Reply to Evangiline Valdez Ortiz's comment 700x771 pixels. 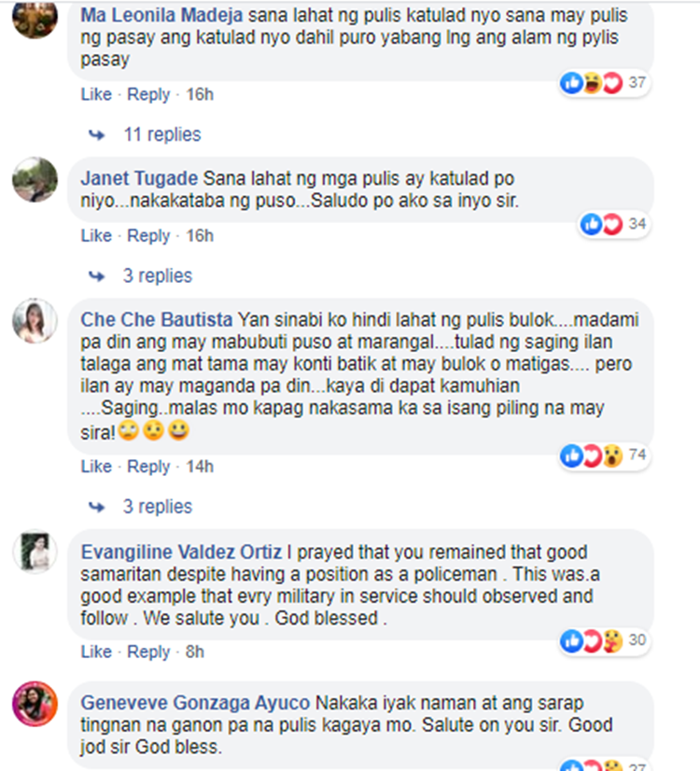point(148,652)
